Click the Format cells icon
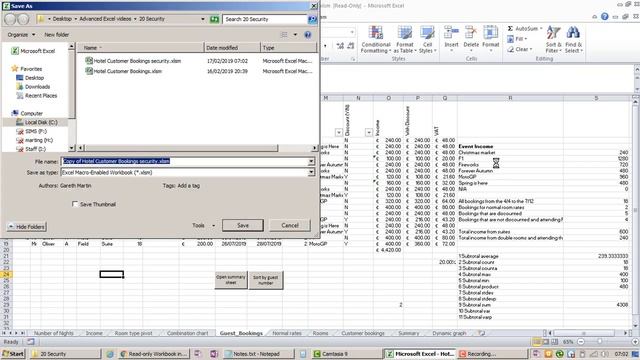Screen dimensions: 640x360 coord(491,33)
